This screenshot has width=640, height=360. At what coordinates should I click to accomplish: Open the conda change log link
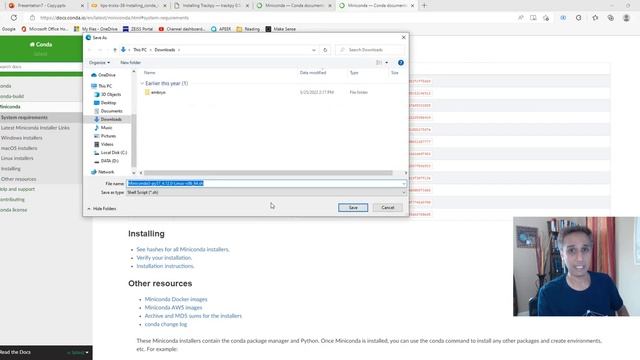(x=166, y=324)
